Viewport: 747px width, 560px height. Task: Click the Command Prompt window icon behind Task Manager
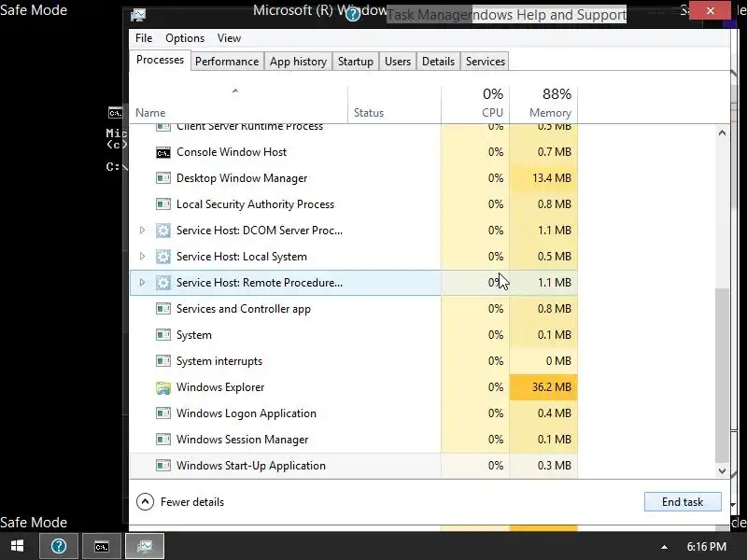(115, 113)
